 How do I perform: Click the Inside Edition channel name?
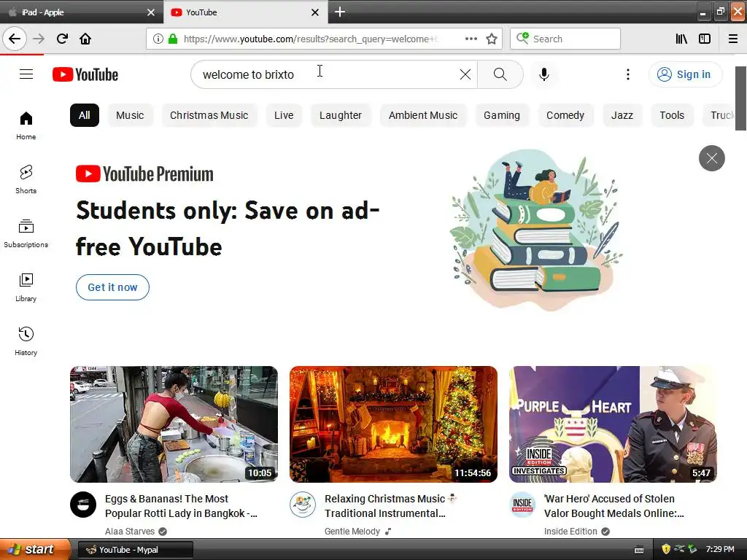pos(570,532)
